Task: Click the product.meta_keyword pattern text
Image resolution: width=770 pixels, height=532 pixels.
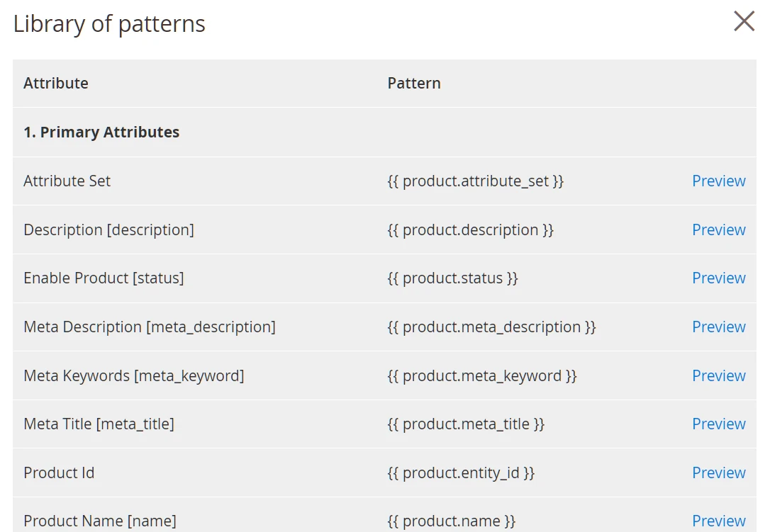Action: coord(482,375)
